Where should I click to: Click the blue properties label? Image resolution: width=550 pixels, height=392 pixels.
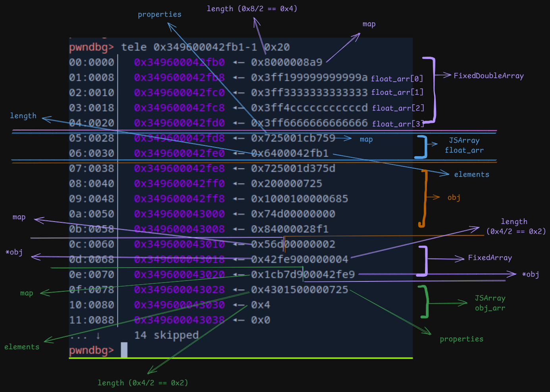pos(160,15)
